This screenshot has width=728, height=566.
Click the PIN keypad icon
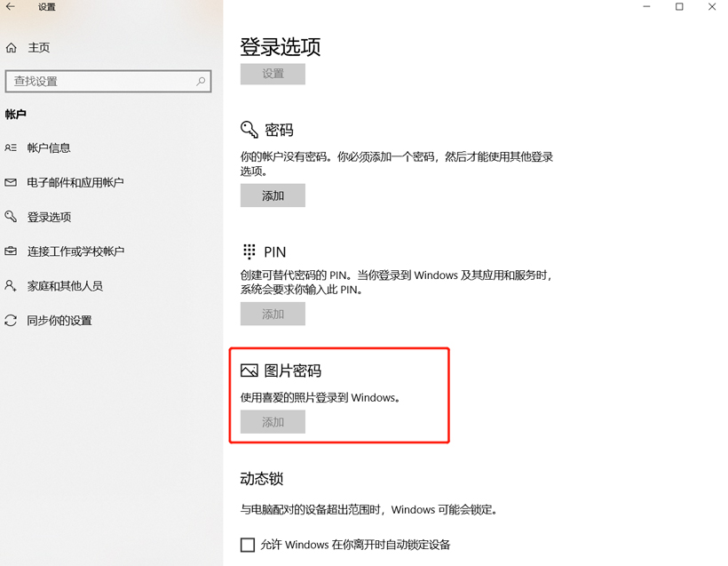coord(249,251)
